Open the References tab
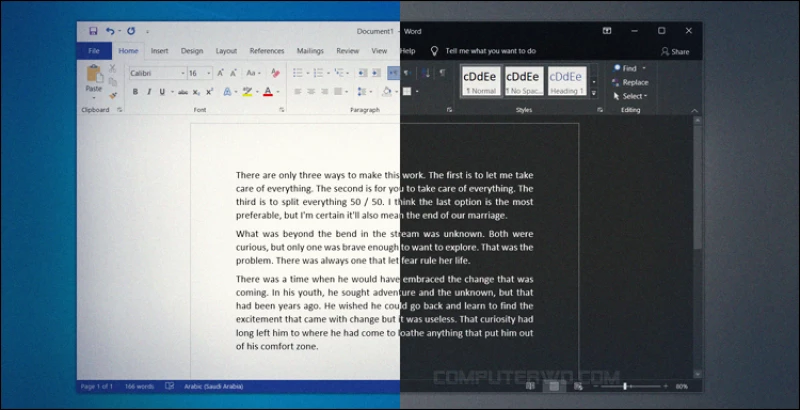This screenshot has width=800, height=410. pyautogui.click(x=267, y=51)
